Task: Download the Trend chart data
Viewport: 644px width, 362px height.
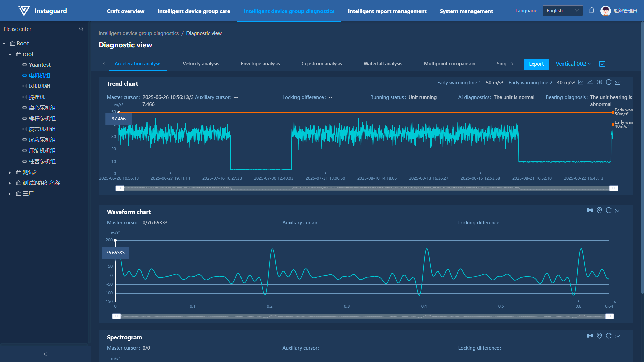Action: 618,82
